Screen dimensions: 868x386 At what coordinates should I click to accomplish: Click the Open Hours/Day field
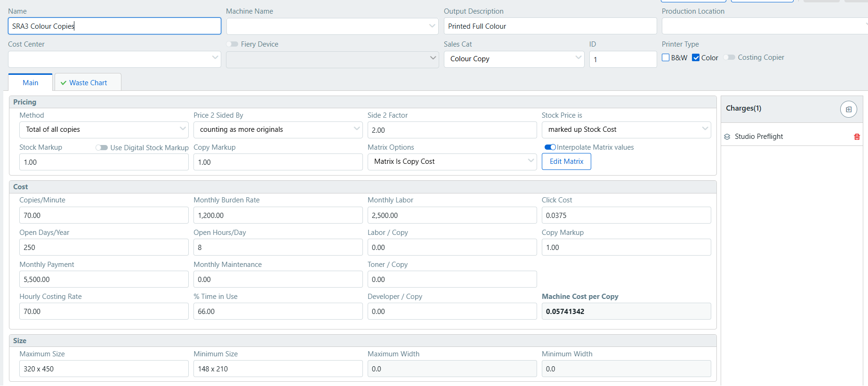[278, 247]
